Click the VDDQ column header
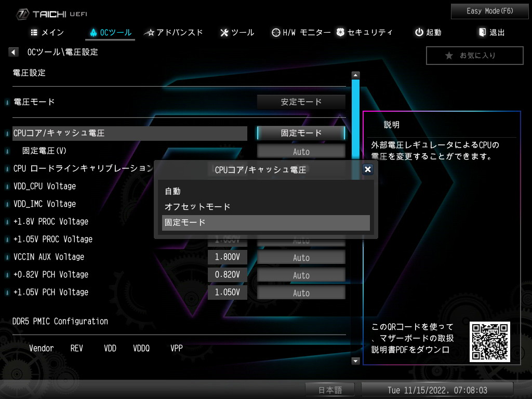Image resolution: width=532 pixels, height=399 pixels. (141, 348)
